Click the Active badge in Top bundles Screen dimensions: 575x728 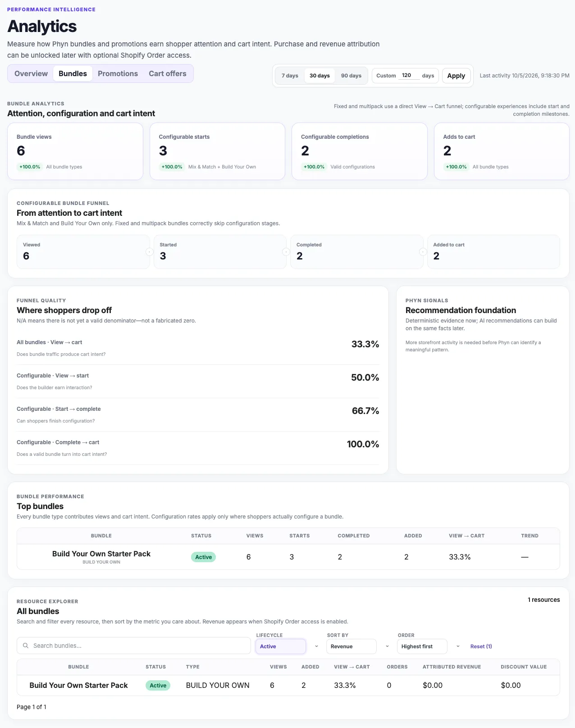click(x=203, y=557)
